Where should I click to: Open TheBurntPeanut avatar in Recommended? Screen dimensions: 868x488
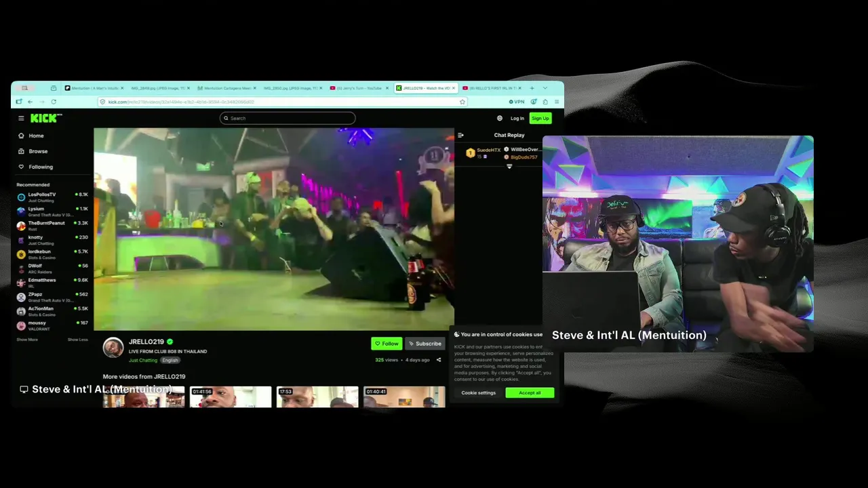(21, 226)
